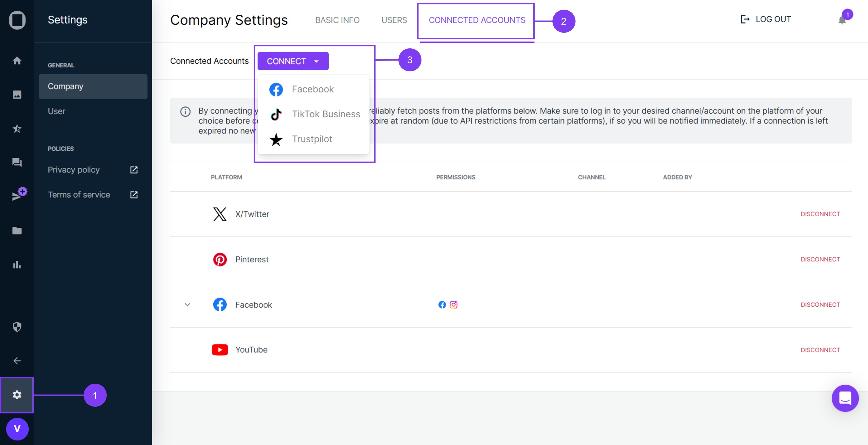868x445 pixels.
Task: Open the CONNECT dropdown button
Action: click(293, 61)
